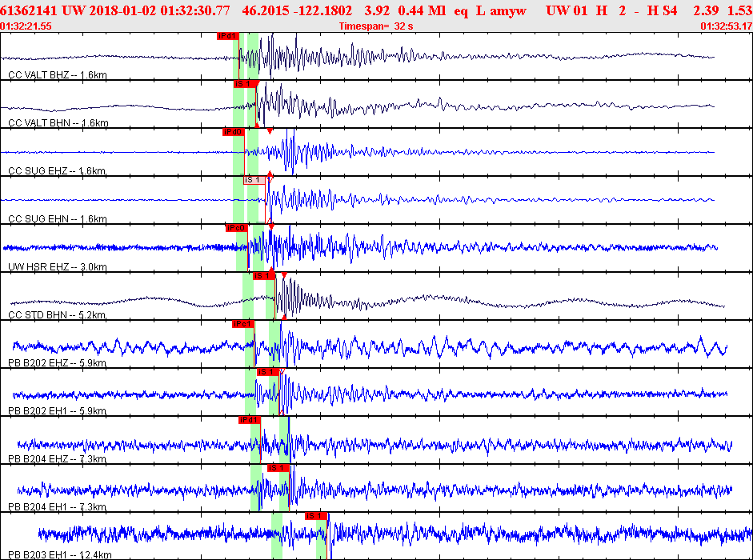Click the origin time 01:32:30.77 in header

tap(195, 10)
